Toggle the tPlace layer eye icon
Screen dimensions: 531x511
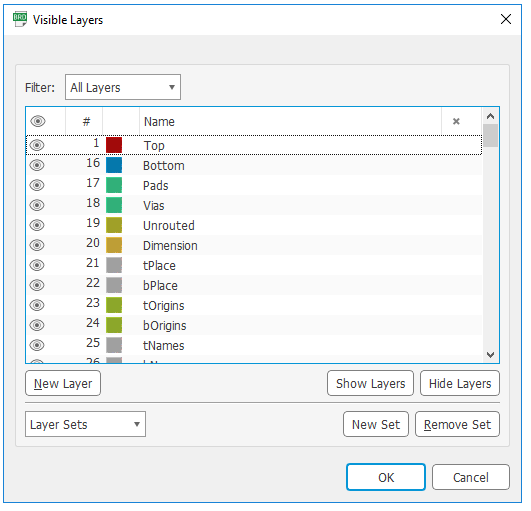[37, 265]
